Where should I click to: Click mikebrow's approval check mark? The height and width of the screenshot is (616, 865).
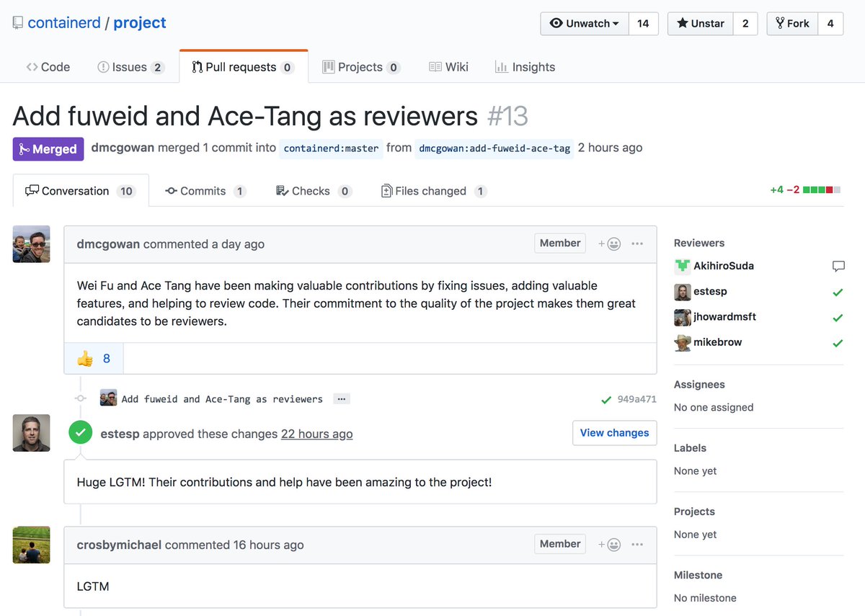click(838, 343)
